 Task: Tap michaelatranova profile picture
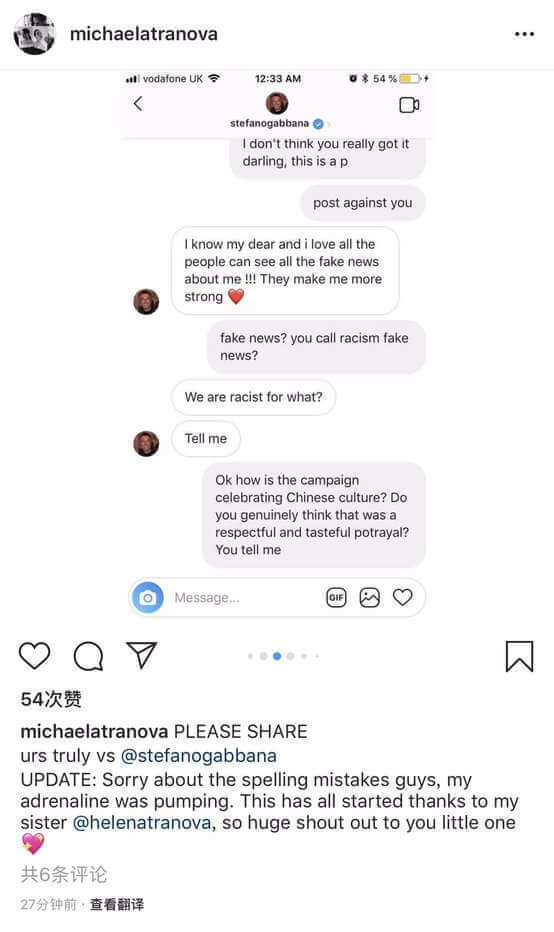(34, 33)
